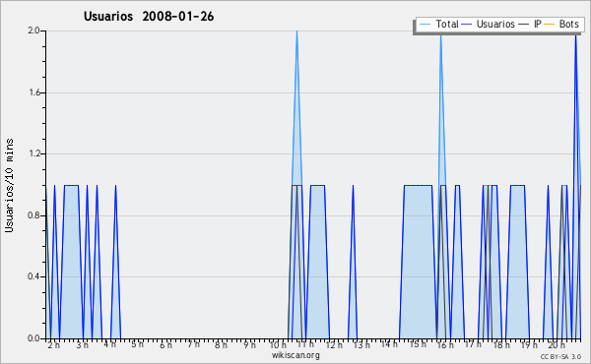The image size is (591, 364).
Task: Click the y-axis value 1.6
Action: click(x=33, y=92)
